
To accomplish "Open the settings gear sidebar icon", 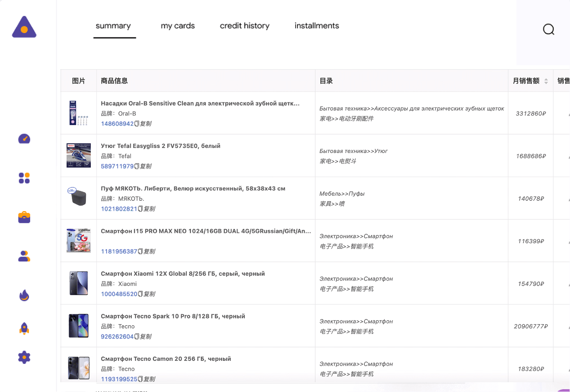I will (24, 357).
